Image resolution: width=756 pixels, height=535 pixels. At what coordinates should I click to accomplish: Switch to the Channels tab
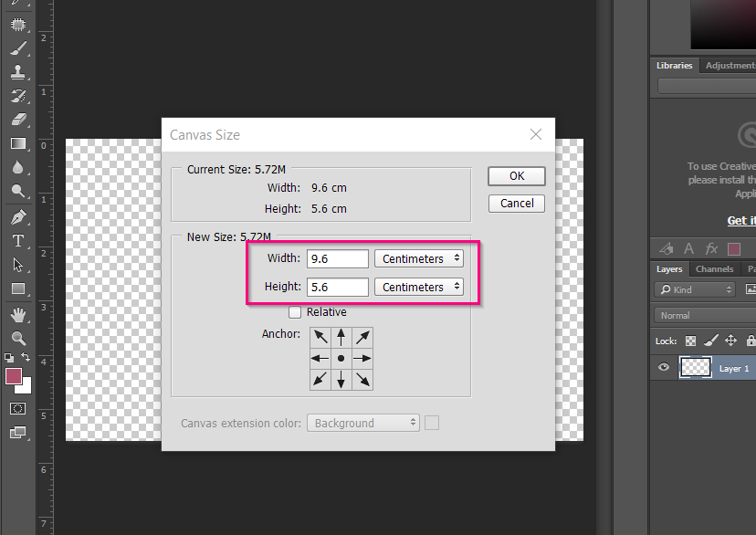pyautogui.click(x=715, y=268)
